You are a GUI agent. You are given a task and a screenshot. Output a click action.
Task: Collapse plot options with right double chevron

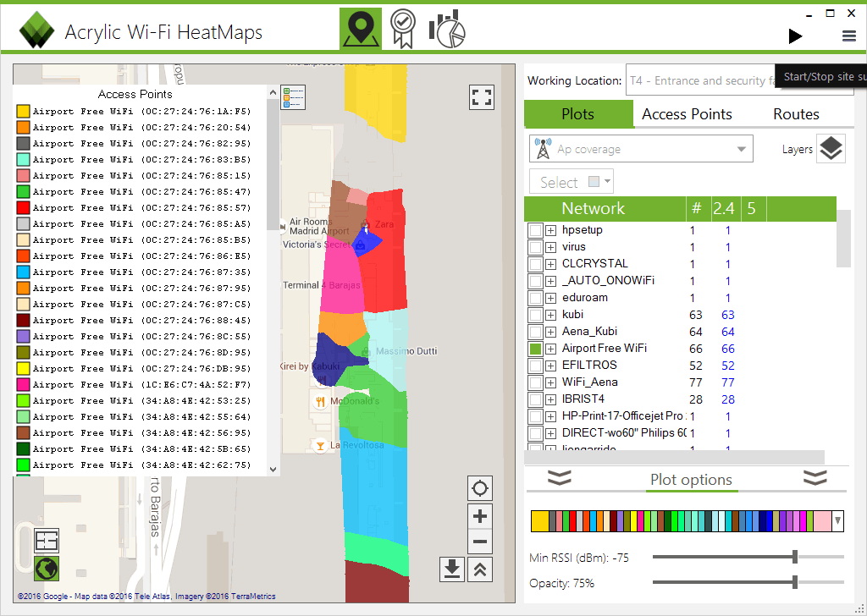815,478
